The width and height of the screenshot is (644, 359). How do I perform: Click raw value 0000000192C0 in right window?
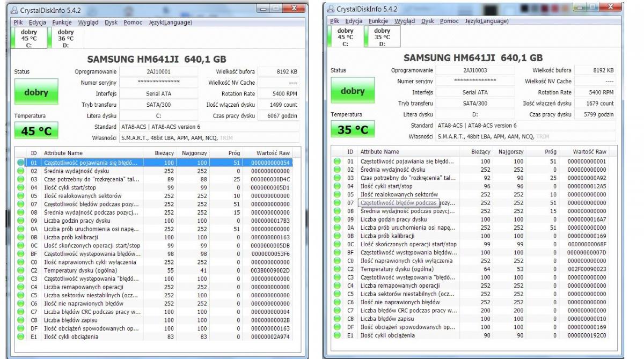tap(587, 336)
